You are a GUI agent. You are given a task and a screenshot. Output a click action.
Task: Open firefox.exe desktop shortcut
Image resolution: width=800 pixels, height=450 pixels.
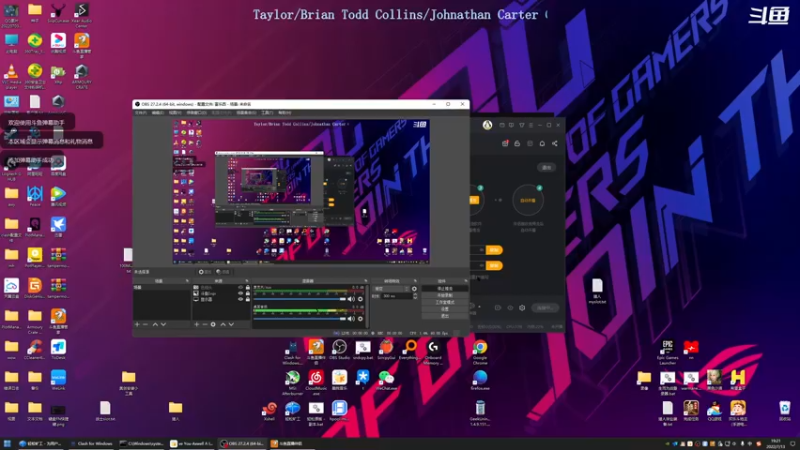pyautogui.click(x=480, y=381)
